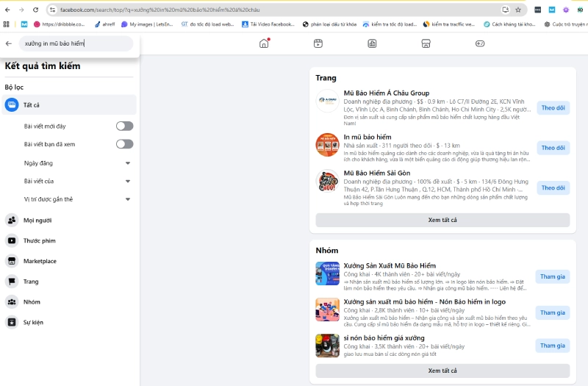This screenshot has width=588, height=386.
Task: Click the purple gear browser extension icon
Action: click(x=566, y=10)
